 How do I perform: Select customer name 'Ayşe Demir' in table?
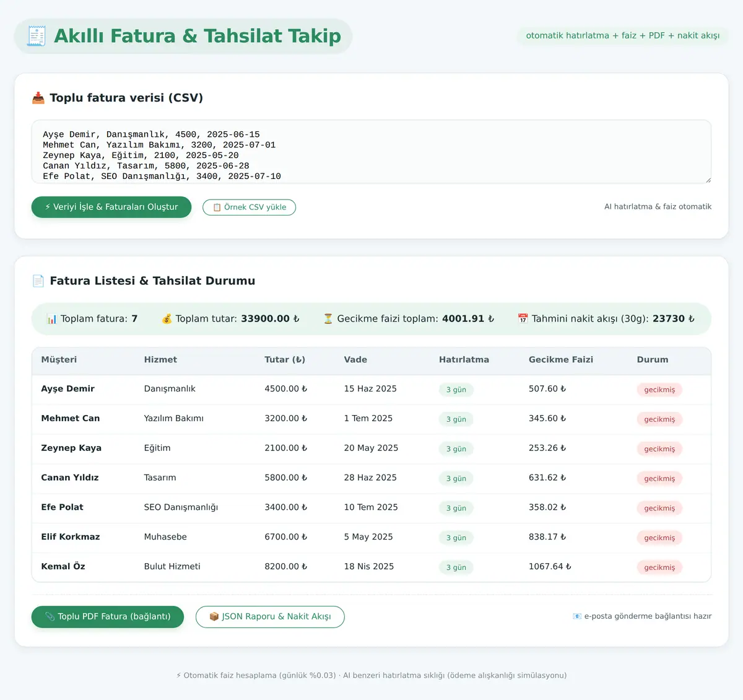pyautogui.click(x=67, y=389)
